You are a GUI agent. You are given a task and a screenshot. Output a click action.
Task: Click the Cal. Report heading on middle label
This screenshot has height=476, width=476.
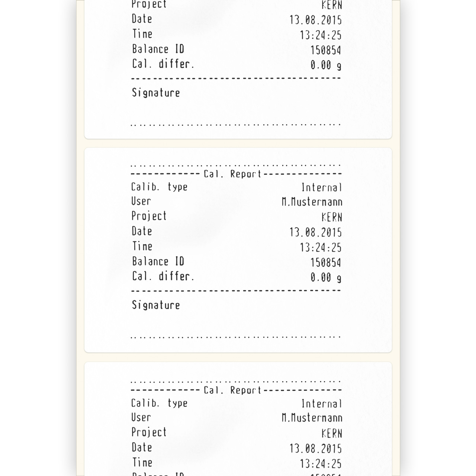pyautogui.click(x=233, y=174)
